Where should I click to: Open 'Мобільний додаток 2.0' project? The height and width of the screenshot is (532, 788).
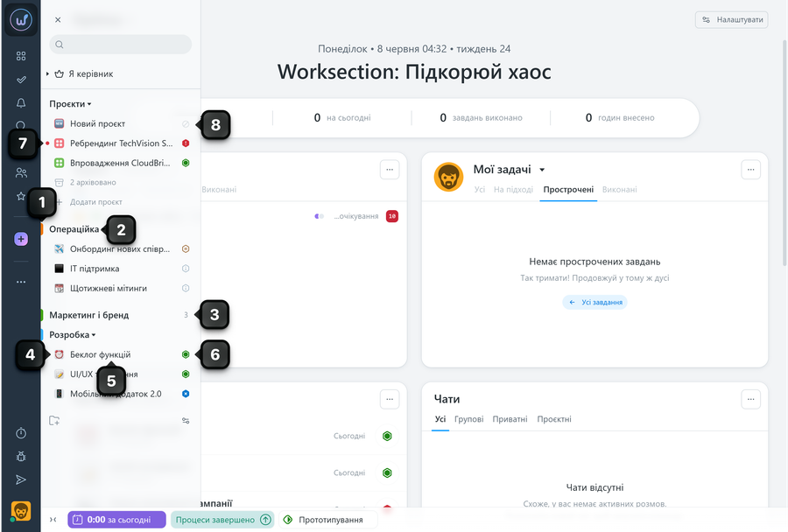[116, 394]
